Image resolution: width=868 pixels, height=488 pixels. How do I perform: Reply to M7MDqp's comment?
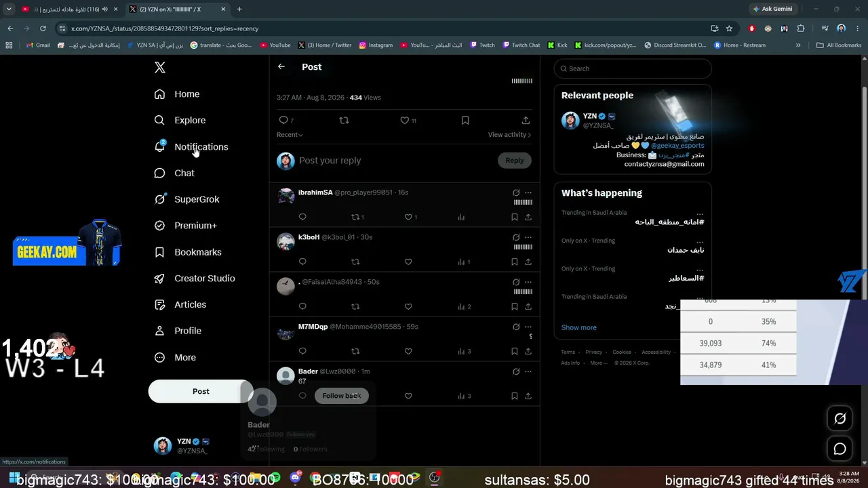[302, 351]
